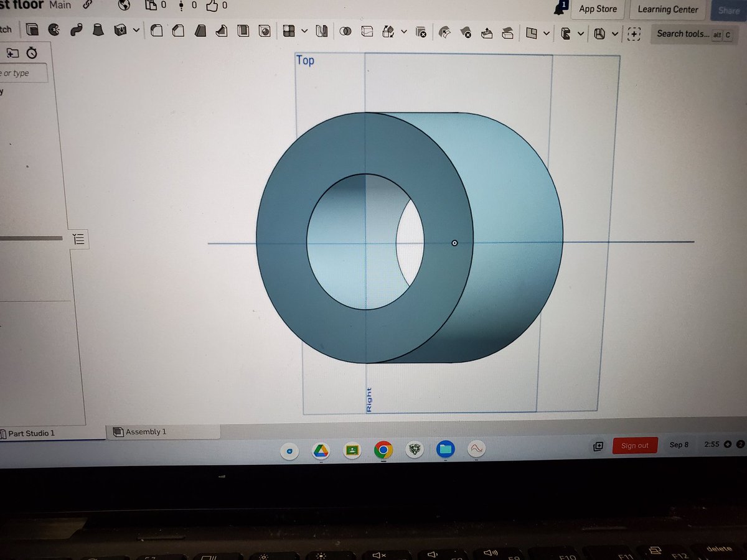Open the pattern tools dropdown

pos(304,30)
